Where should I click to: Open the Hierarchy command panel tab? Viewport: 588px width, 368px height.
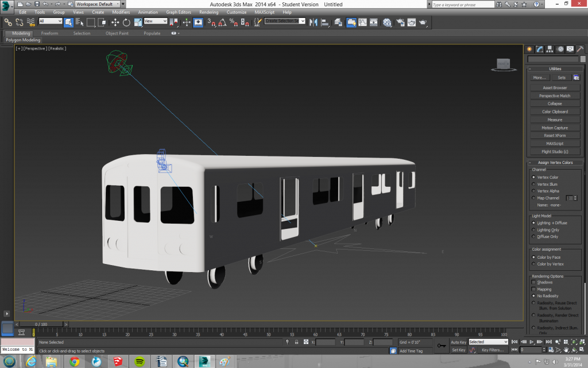point(550,49)
